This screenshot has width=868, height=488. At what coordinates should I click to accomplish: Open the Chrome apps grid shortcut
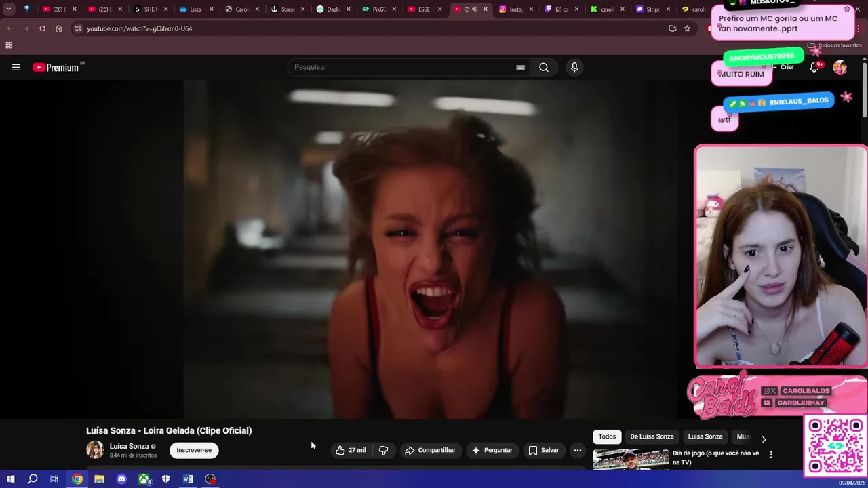pos(9,45)
